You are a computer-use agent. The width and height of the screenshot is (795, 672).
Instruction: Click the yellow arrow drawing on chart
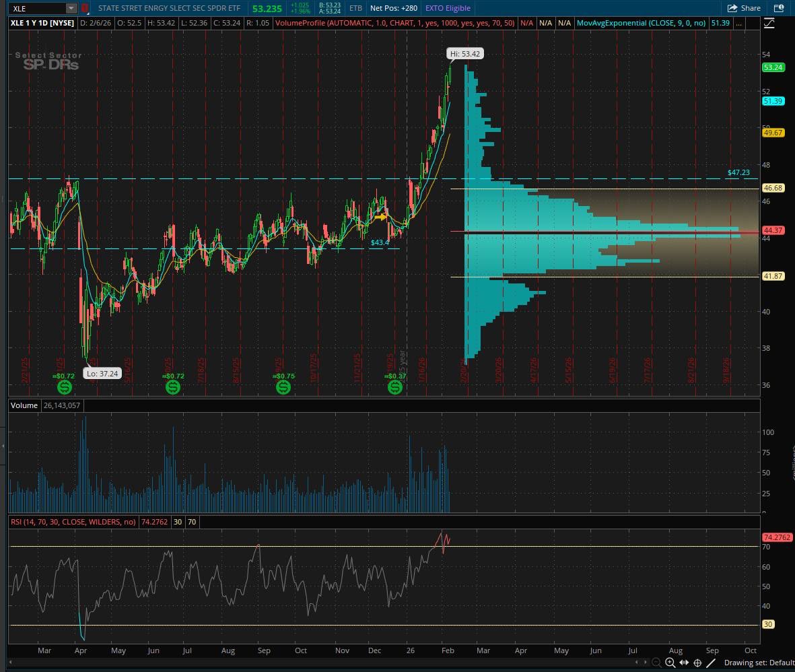pos(380,217)
